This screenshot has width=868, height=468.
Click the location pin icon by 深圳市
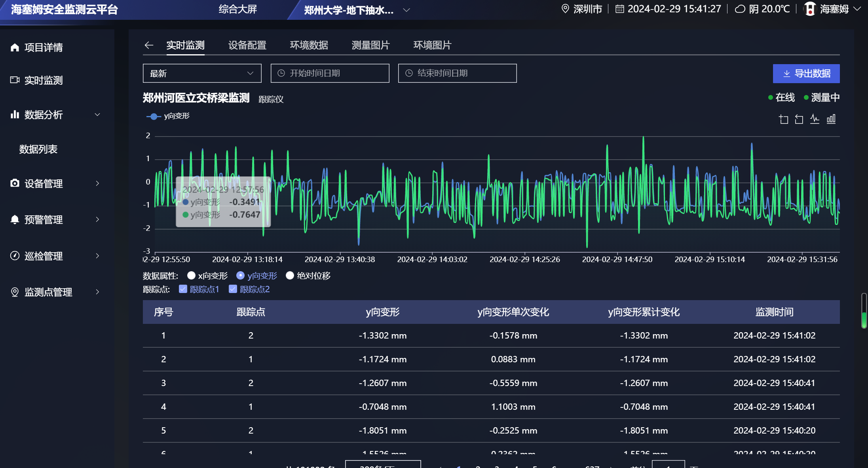point(565,9)
